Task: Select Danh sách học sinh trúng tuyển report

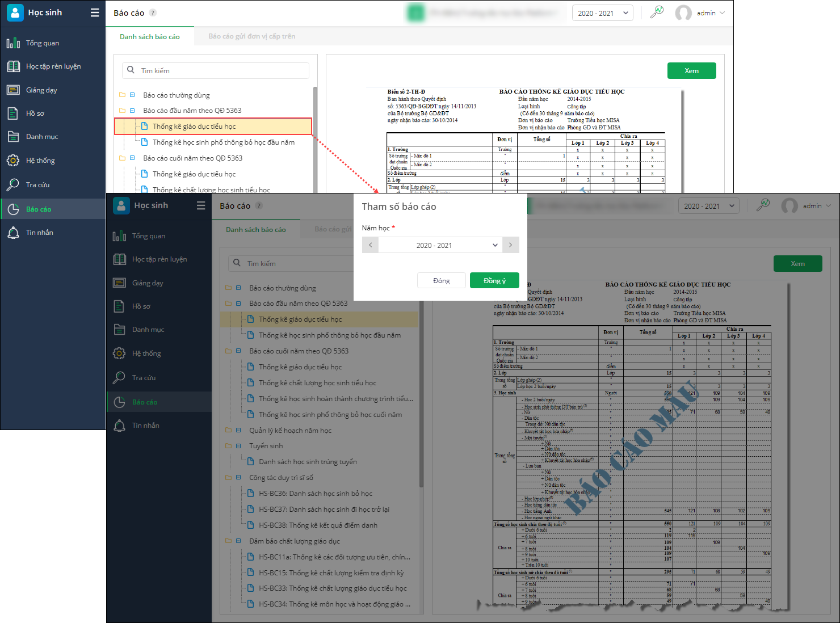Action: click(308, 462)
